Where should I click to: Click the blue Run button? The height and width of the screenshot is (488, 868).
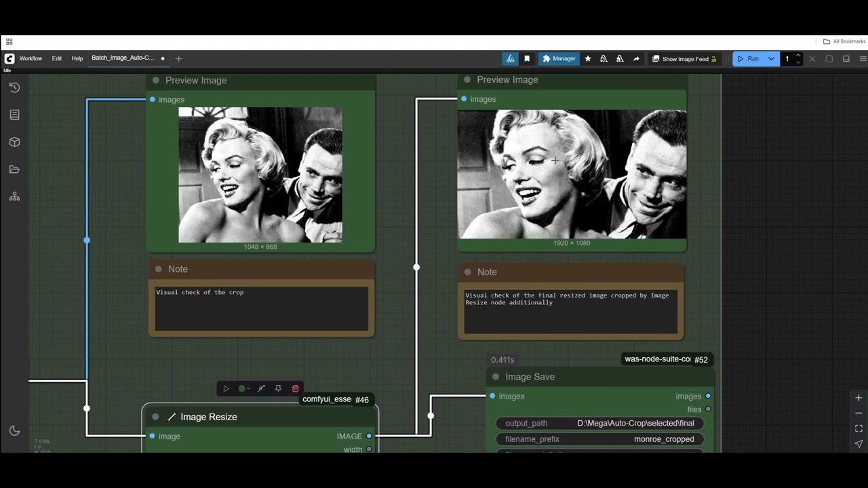point(749,59)
